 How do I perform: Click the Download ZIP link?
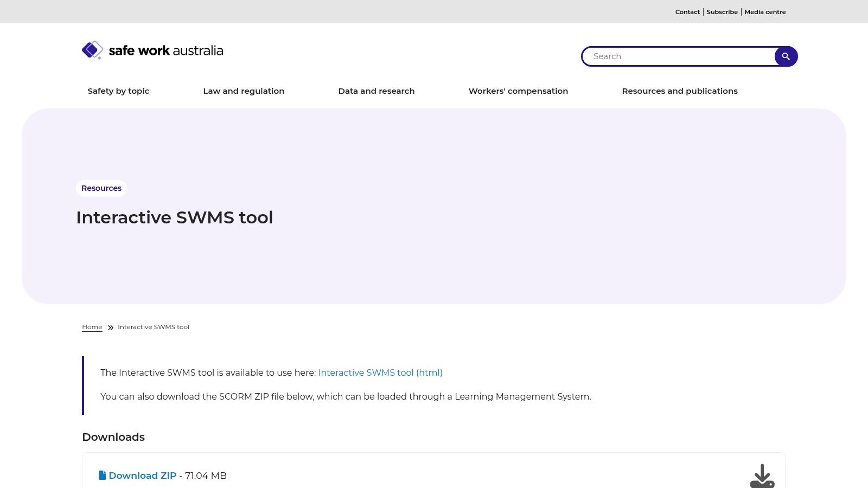[x=142, y=476]
